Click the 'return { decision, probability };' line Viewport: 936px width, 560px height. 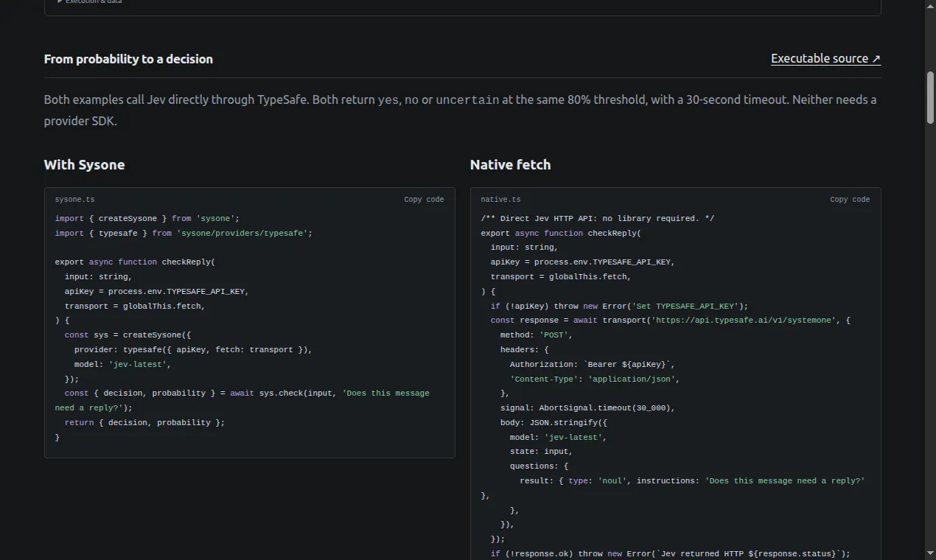coord(144,422)
